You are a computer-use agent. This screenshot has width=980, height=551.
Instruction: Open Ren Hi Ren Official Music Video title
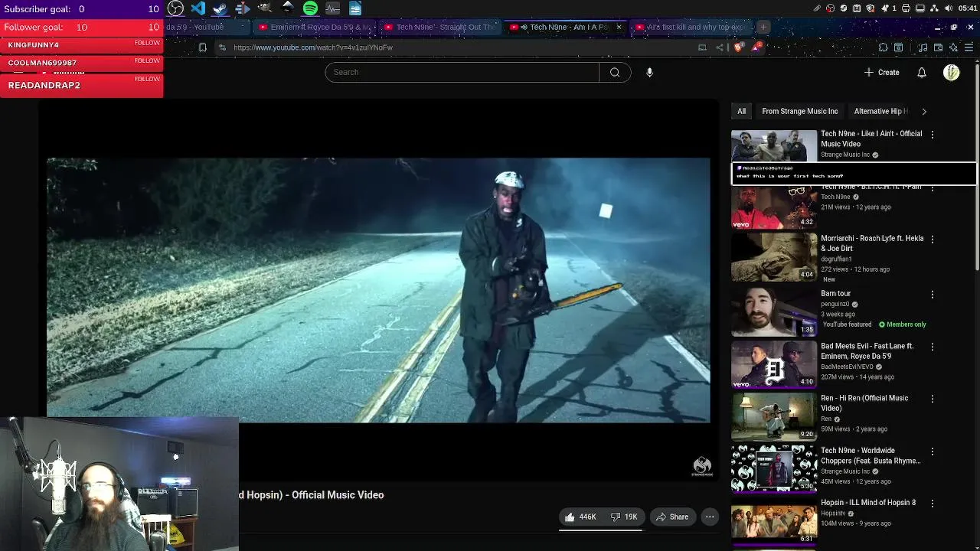(864, 403)
